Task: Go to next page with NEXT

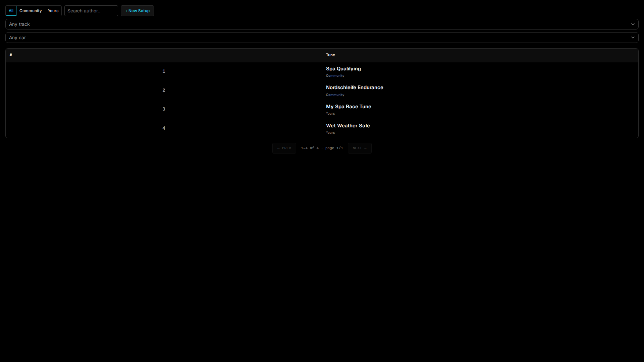Action: click(x=360, y=148)
